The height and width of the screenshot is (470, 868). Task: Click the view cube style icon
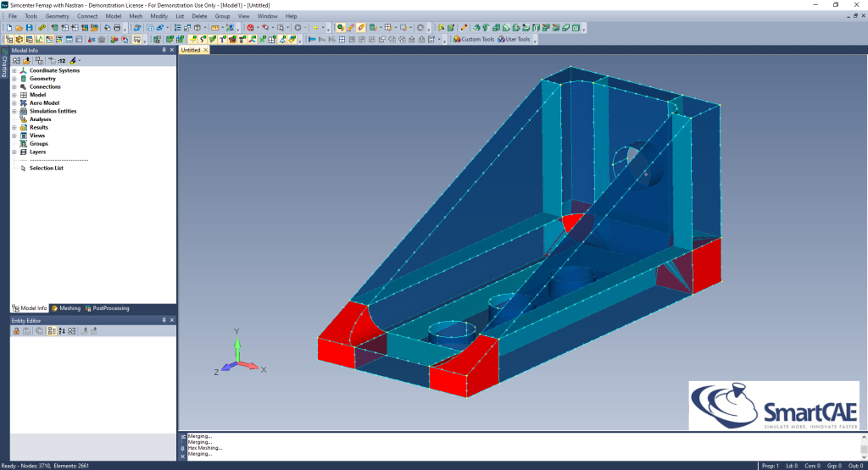(x=197, y=28)
